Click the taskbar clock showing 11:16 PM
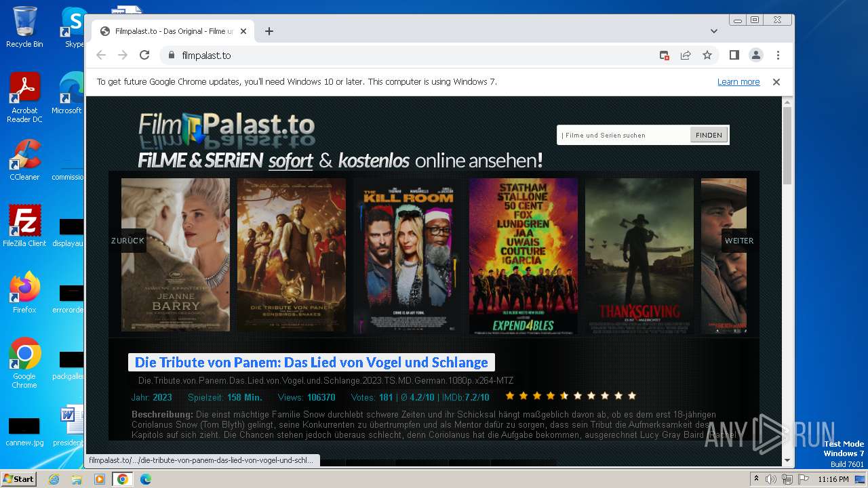Image resolution: width=868 pixels, height=488 pixels. pos(833,479)
